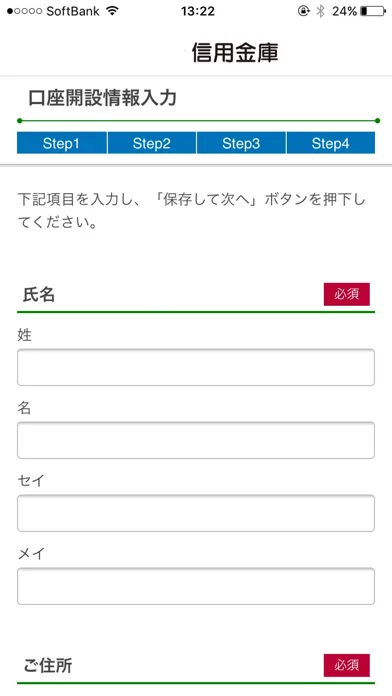Focus the 姓 input field
392x696 pixels.
pyautogui.click(x=196, y=368)
